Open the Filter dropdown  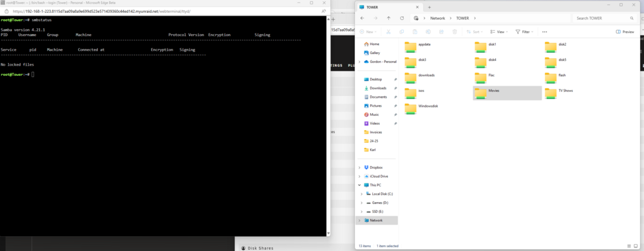tap(524, 32)
